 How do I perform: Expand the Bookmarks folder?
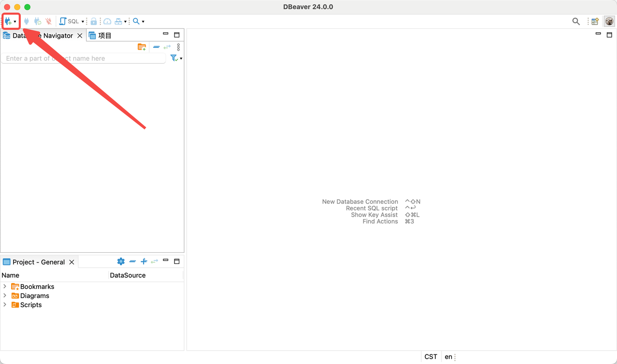click(5, 286)
